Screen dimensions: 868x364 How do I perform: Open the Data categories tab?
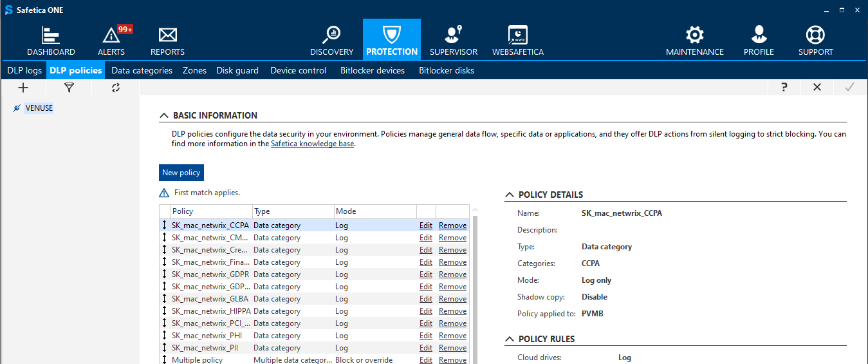coord(142,70)
